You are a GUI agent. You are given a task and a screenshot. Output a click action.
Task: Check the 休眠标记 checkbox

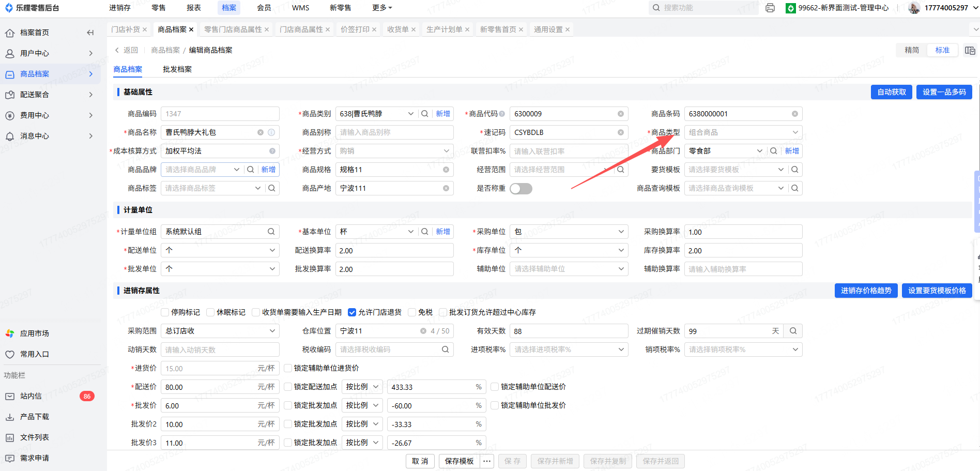[210, 312]
